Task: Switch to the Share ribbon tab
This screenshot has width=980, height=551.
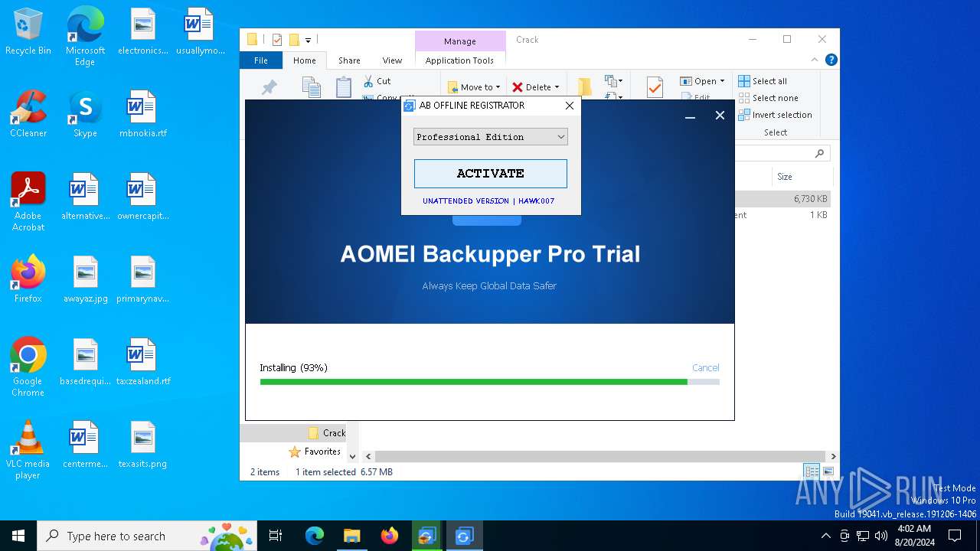Action: pos(349,60)
